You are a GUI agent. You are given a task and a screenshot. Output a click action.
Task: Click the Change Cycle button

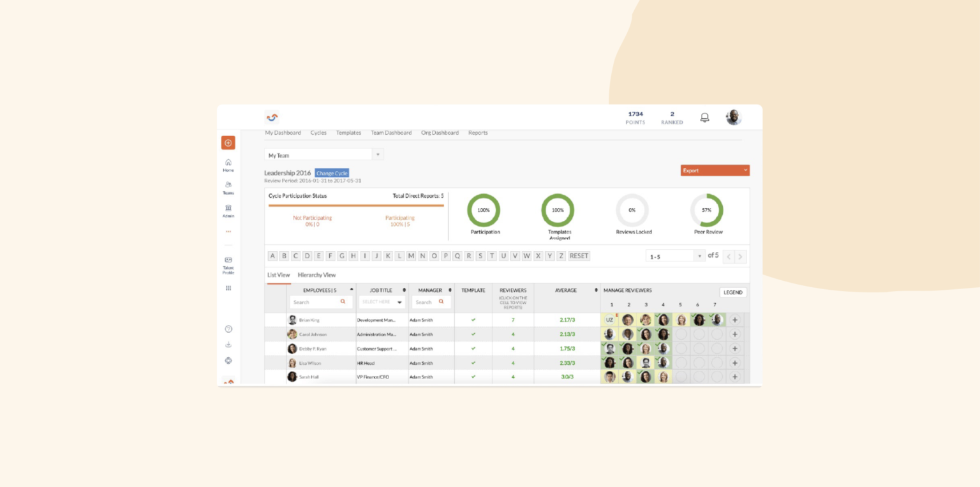coord(332,173)
